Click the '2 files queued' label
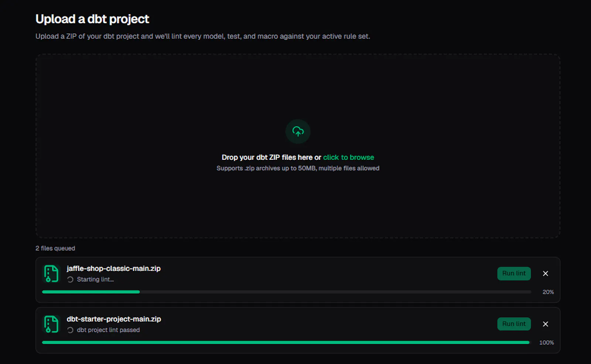The width and height of the screenshot is (591, 364). click(x=55, y=248)
